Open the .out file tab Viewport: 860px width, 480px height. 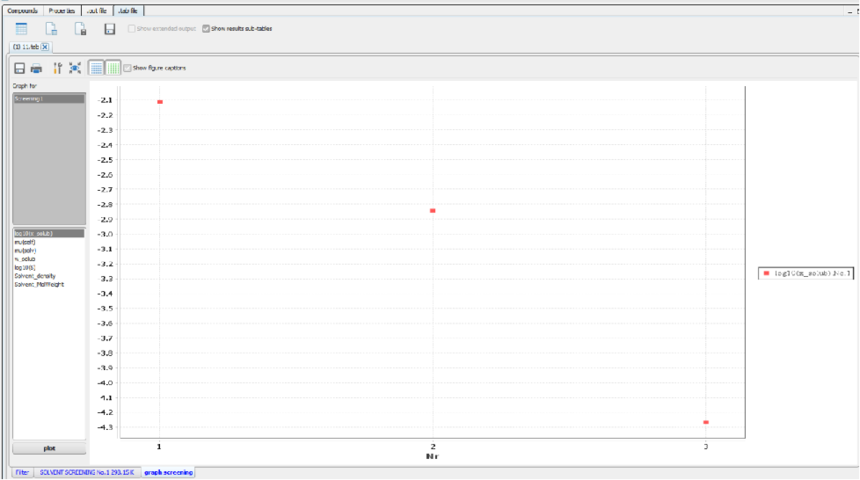tap(97, 10)
